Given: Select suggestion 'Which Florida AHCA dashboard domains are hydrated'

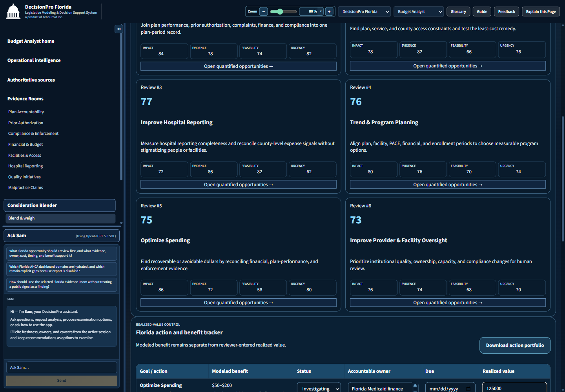Looking at the screenshot, I should 62,269.
